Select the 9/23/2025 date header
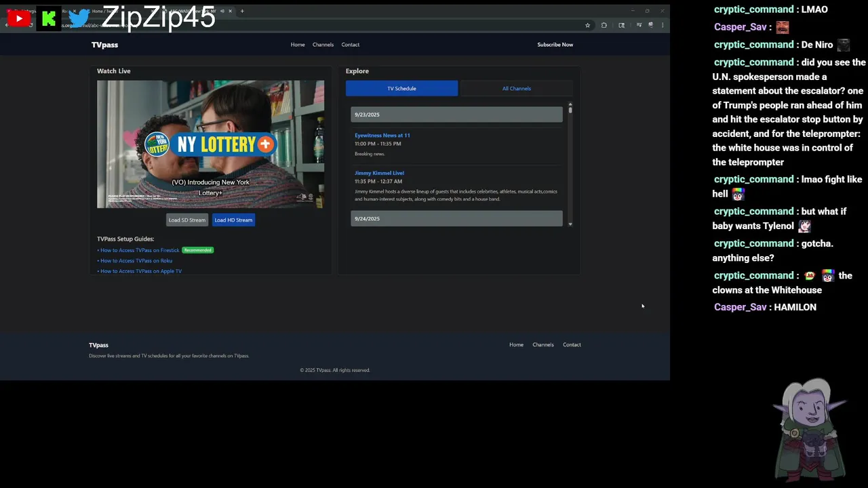868x488 pixels. click(x=456, y=115)
